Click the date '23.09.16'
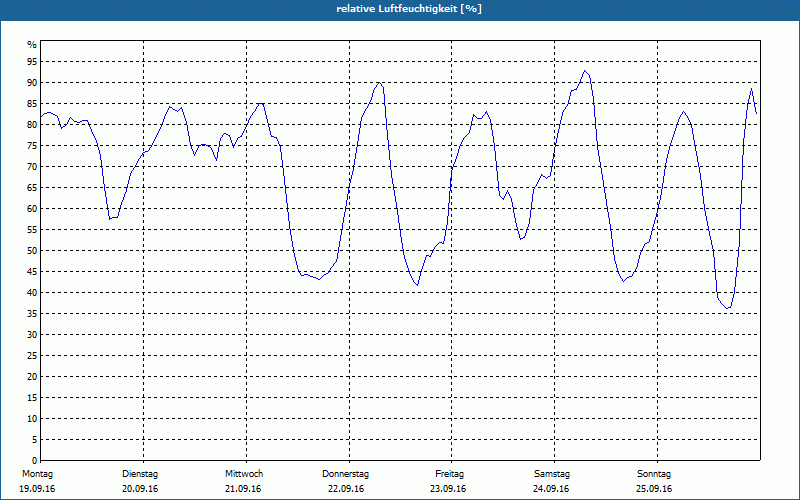 448,489
